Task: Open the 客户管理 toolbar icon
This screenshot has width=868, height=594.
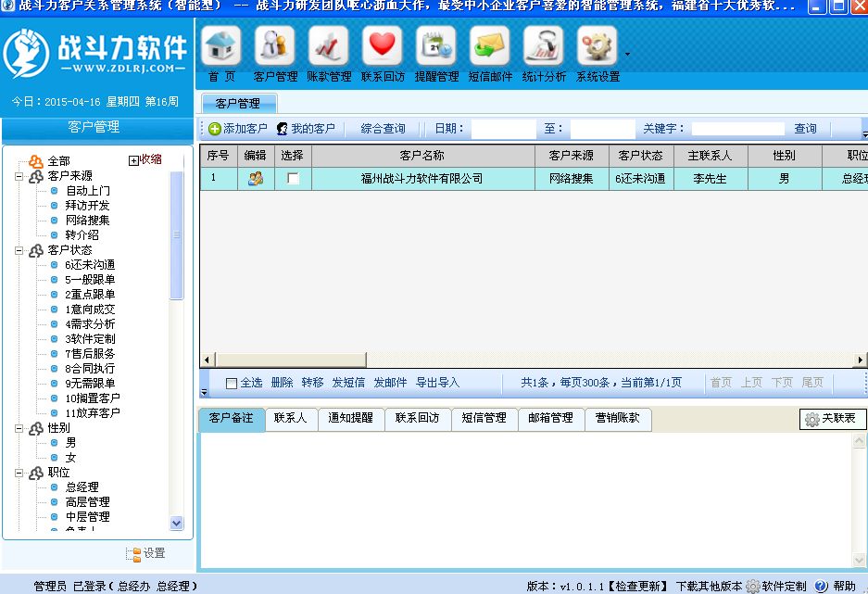Action: coord(274,45)
